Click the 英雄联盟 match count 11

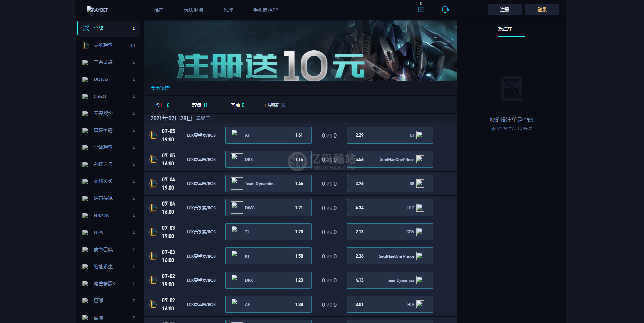[x=133, y=45]
